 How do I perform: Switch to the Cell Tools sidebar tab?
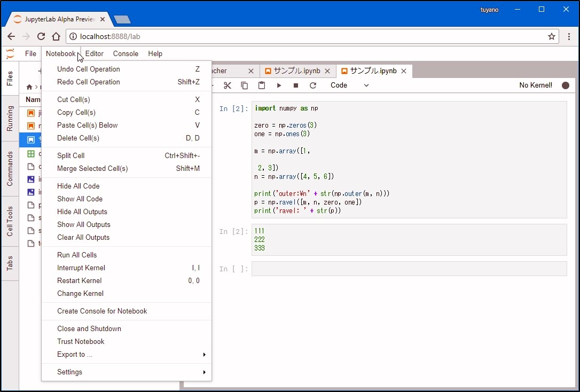(x=10, y=221)
